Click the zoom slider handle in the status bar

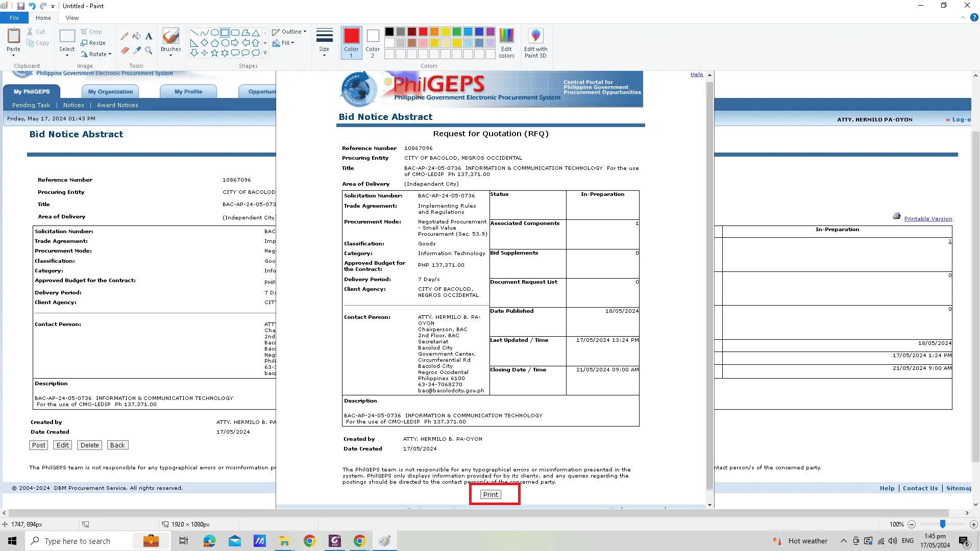(x=943, y=524)
